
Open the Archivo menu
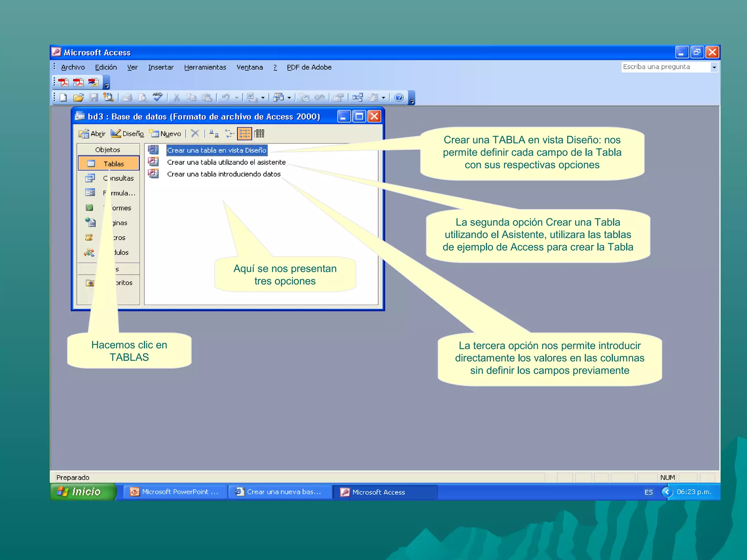tap(73, 67)
